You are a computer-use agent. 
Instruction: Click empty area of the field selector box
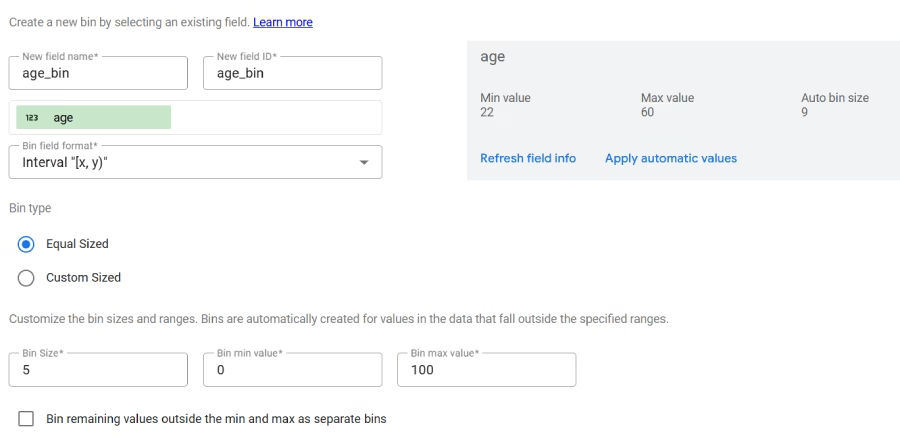point(275,118)
